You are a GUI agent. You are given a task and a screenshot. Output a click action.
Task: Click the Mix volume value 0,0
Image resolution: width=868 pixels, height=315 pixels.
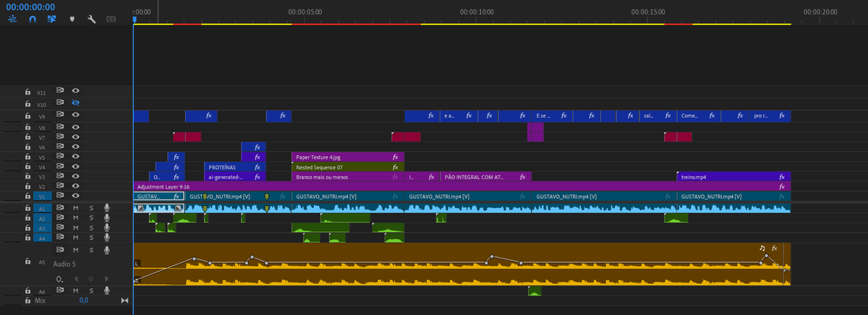pos(84,300)
